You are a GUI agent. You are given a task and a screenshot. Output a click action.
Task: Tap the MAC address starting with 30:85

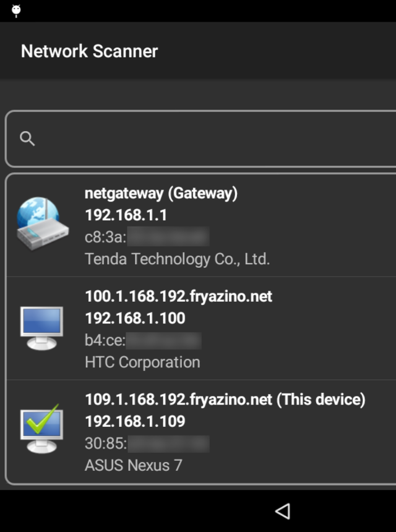pos(147,444)
